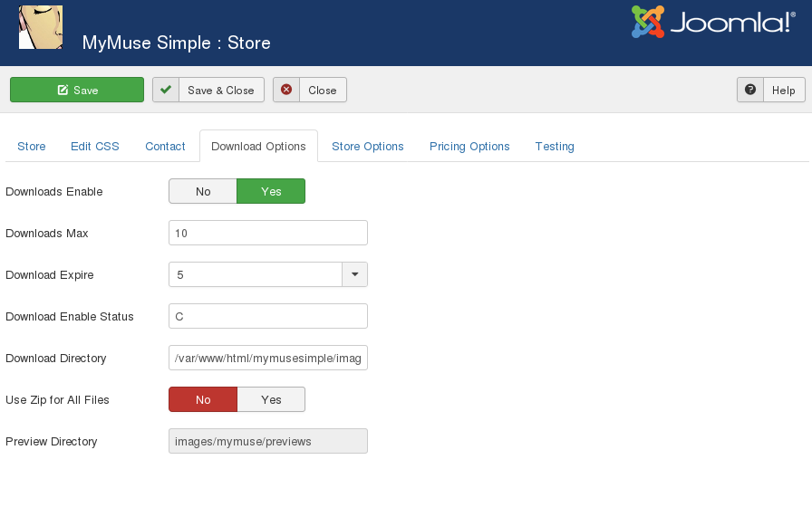Click the red X icon beside Close
Viewport: 812px width, 517px height.
[286, 90]
